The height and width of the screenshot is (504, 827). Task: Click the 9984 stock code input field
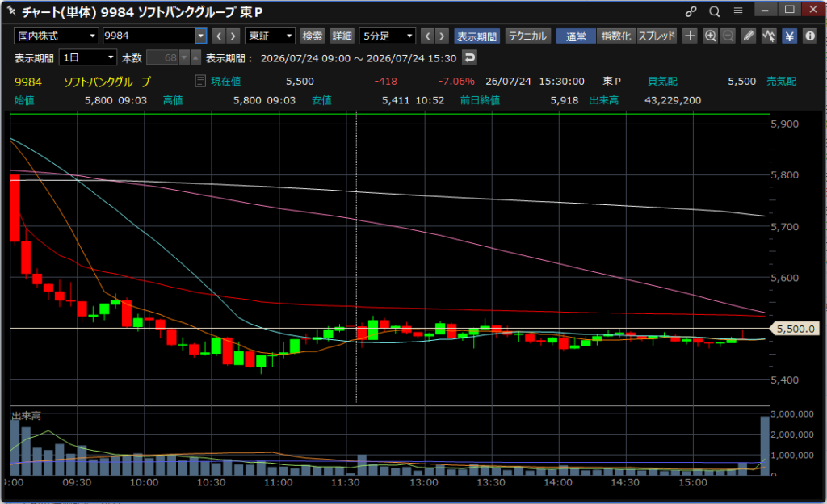pyautogui.click(x=149, y=36)
